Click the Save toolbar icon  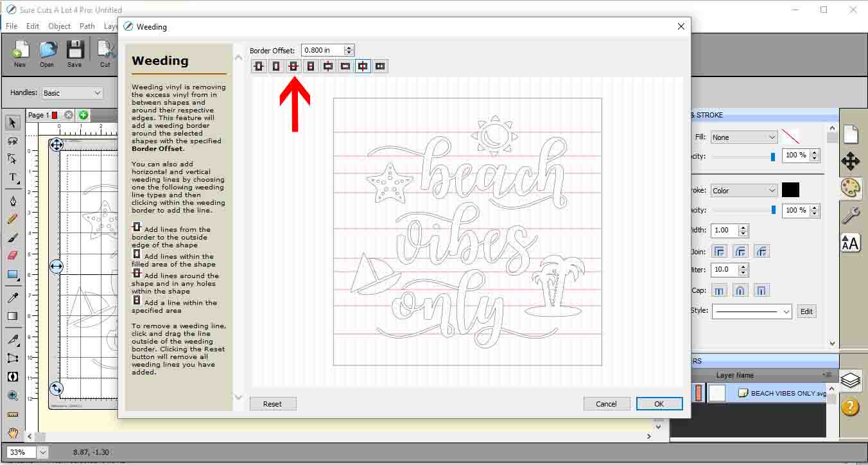point(74,53)
